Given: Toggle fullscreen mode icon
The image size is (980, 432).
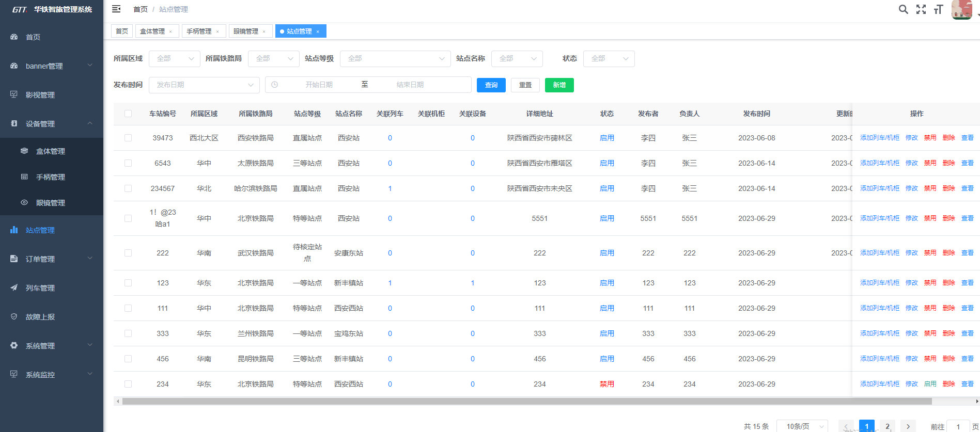Looking at the screenshot, I should (x=921, y=9).
